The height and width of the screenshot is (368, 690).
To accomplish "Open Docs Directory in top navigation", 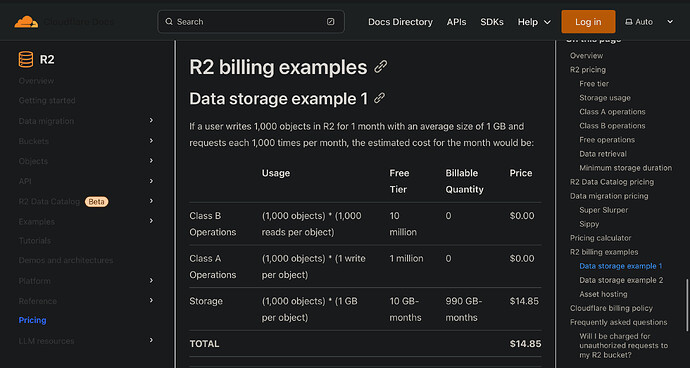I will (400, 22).
